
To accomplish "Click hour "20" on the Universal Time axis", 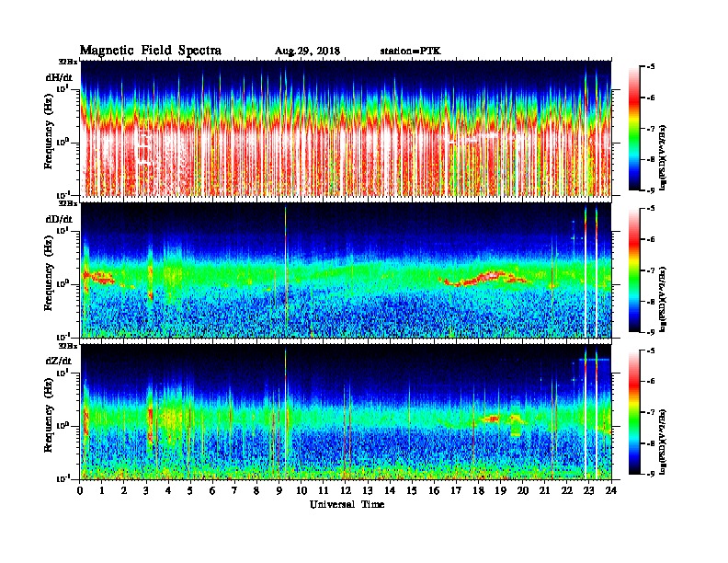I will 522,490.
